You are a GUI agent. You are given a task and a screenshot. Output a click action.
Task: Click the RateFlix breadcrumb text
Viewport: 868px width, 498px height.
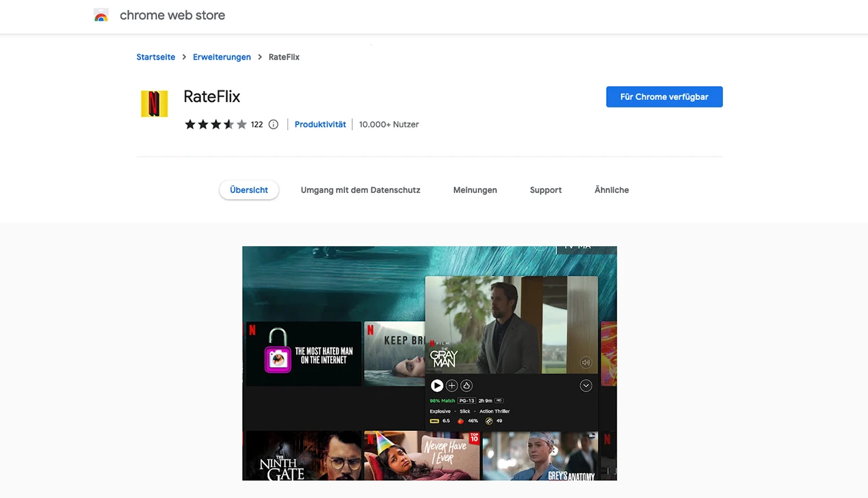[284, 57]
